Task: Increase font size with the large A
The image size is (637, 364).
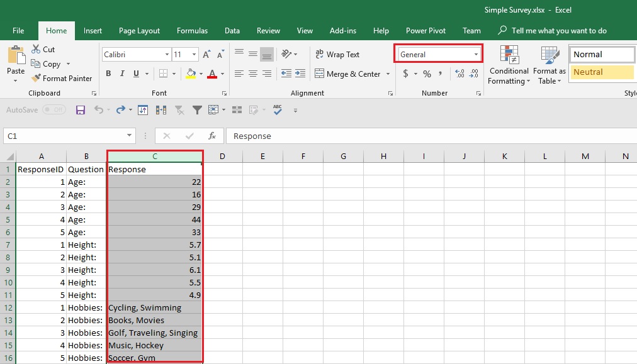Action: click(206, 54)
